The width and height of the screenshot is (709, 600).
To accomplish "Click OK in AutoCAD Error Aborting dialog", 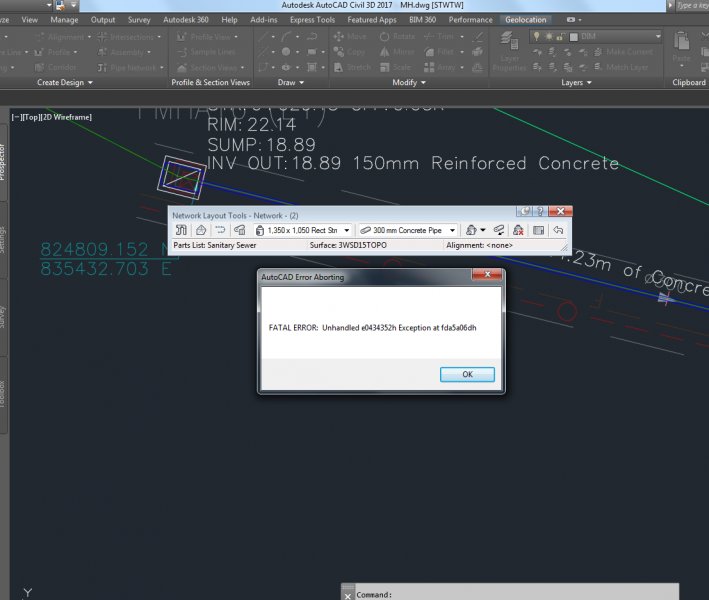I will click(x=467, y=374).
